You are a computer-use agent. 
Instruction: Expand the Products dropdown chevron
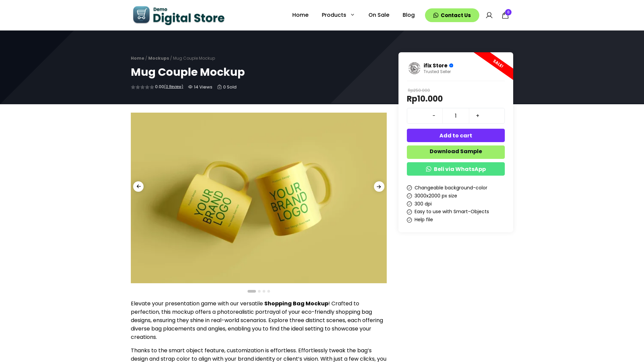click(x=353, y=15)
